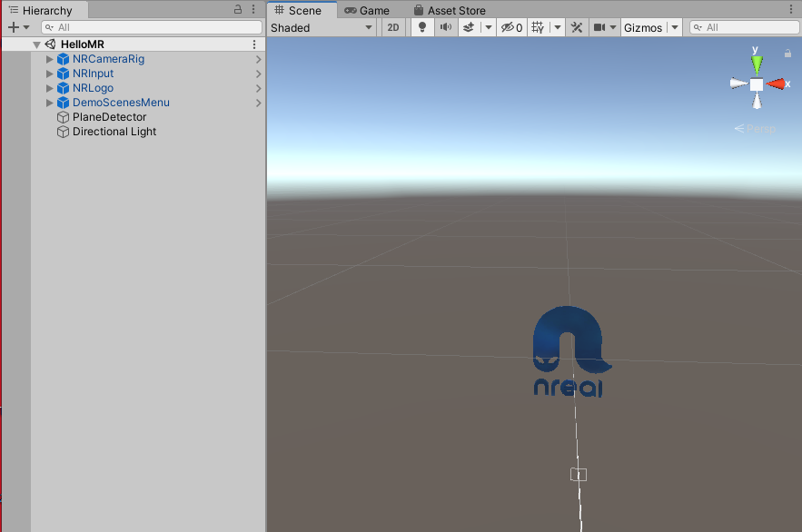
Task: Click the small square gizmo on the axis line
Action: click(x=579, y=475)
